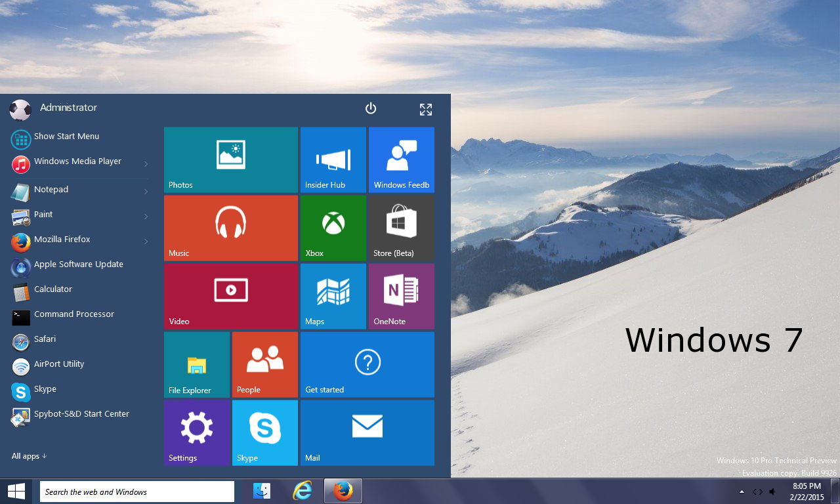This screenshot has width=840, height=504.
Task: Open the Mail tile
Action: (367, 433)
